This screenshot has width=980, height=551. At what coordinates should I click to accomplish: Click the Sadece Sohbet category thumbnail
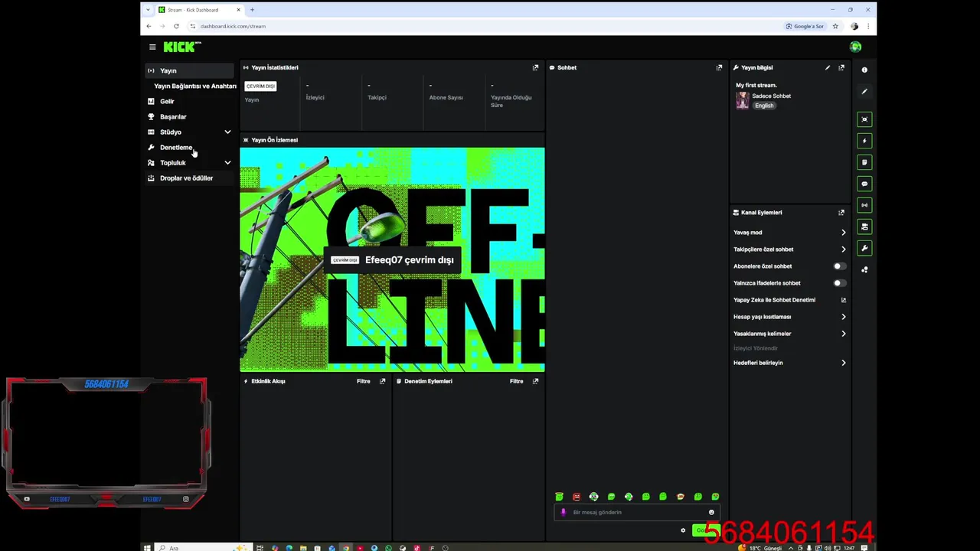pyautogui.click(x=742, y=100)
